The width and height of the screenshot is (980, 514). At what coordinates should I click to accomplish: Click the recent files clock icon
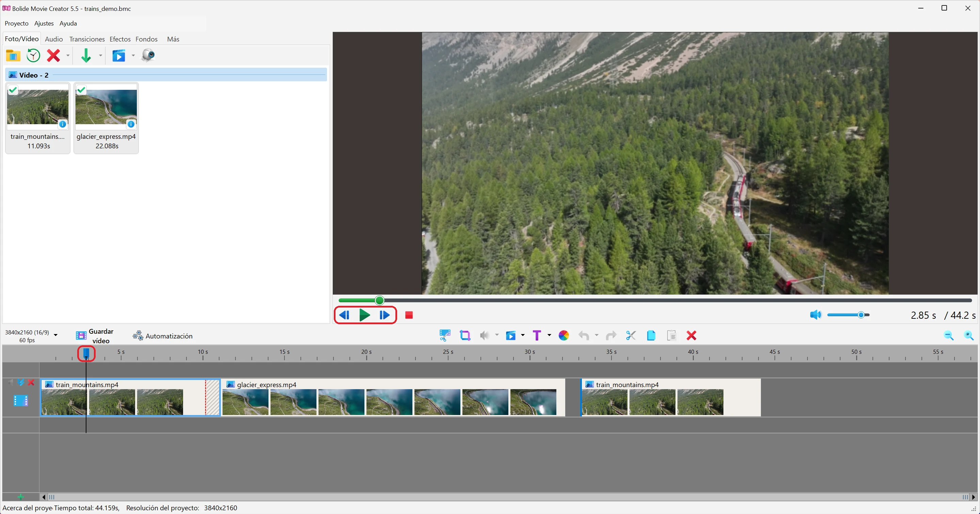33,55
